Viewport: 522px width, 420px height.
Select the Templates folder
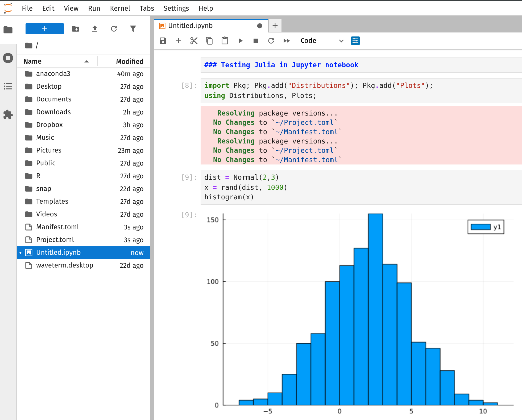84,201
